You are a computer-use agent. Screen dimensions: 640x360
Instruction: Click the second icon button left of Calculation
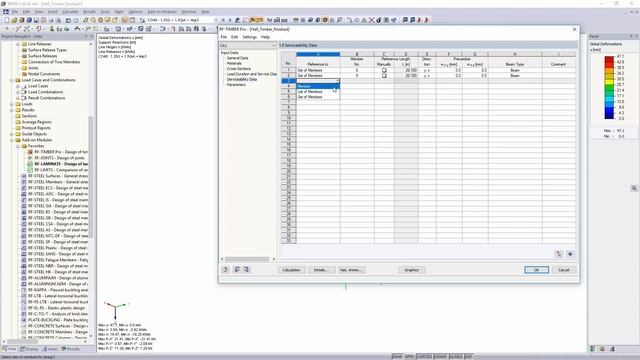(x=237, y=269)
